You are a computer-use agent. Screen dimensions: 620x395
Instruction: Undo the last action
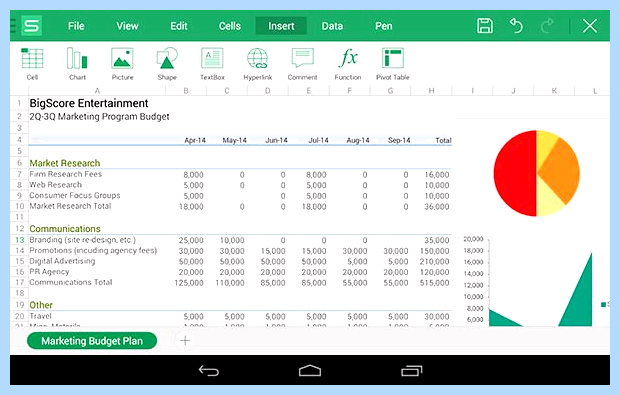tap(516, 26)
